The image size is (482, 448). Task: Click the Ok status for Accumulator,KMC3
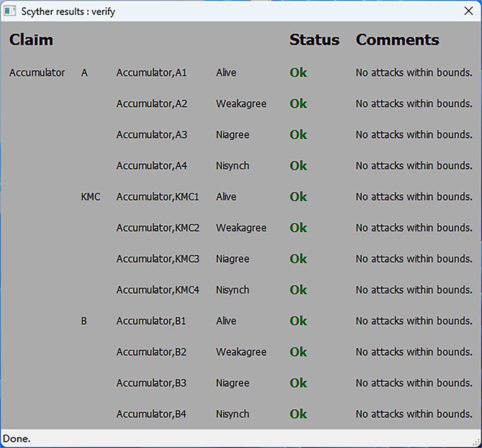[x=298, y=259]
